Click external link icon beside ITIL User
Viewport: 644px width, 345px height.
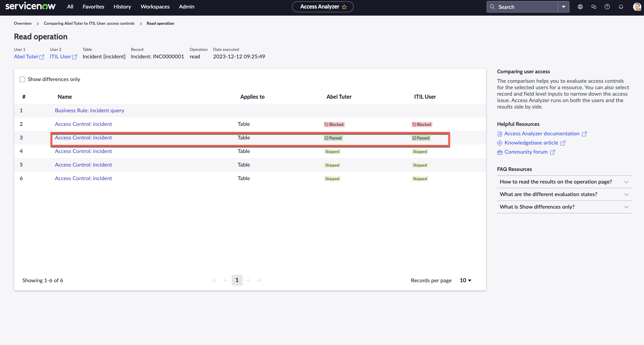click(x=75, y=57)
